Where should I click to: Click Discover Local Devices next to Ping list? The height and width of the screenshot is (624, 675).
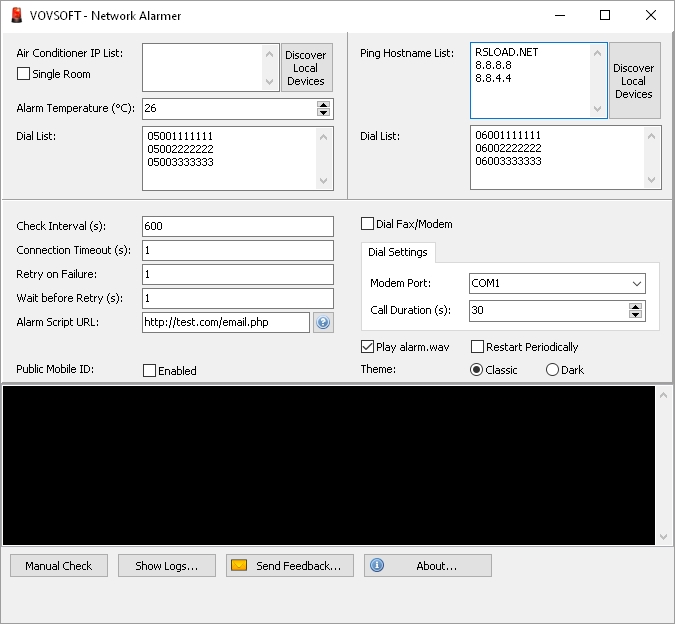[x=635, y=80]
